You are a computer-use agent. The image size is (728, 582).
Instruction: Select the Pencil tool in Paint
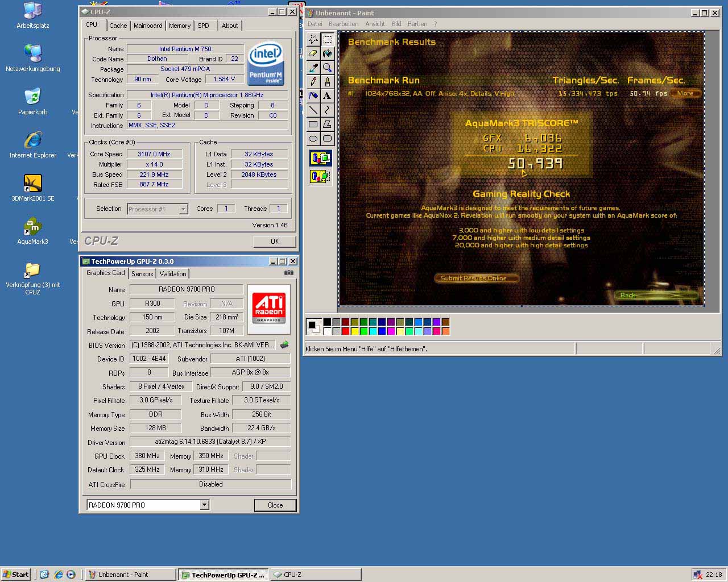313,82
